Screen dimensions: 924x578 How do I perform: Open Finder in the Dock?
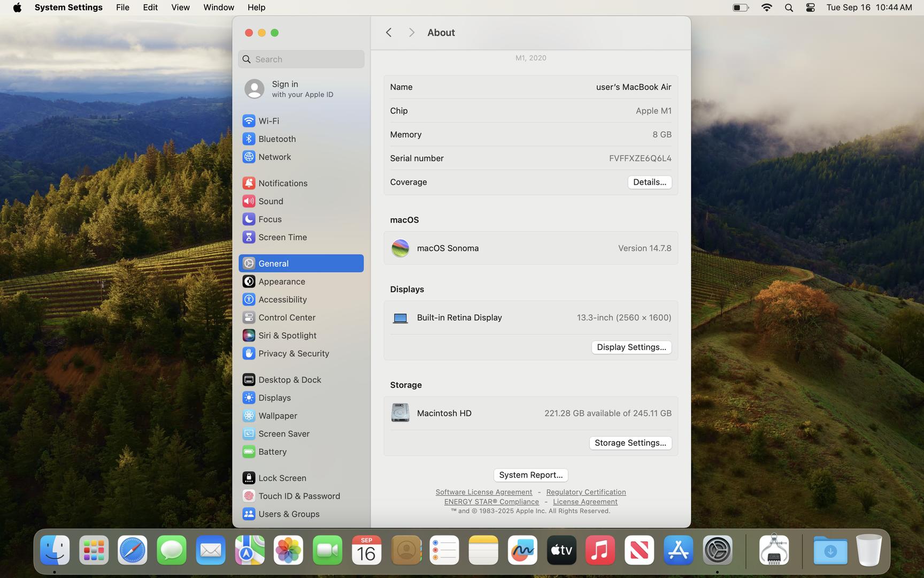[55, 550]
